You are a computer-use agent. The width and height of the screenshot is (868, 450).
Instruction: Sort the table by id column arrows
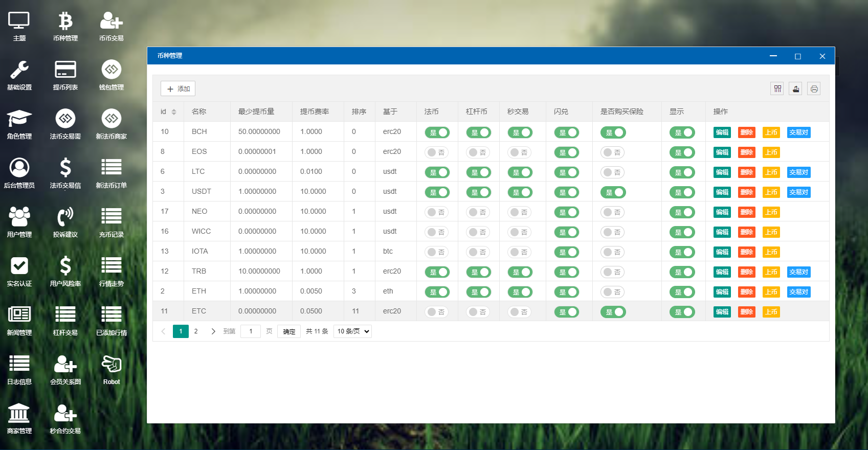coord(174,112)
